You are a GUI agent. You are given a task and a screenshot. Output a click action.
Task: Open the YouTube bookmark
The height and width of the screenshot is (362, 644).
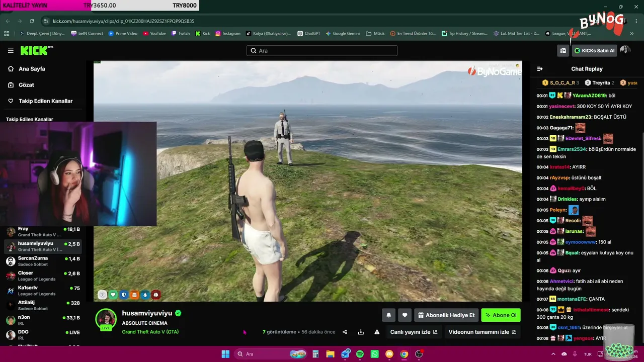tap(154, 34)
